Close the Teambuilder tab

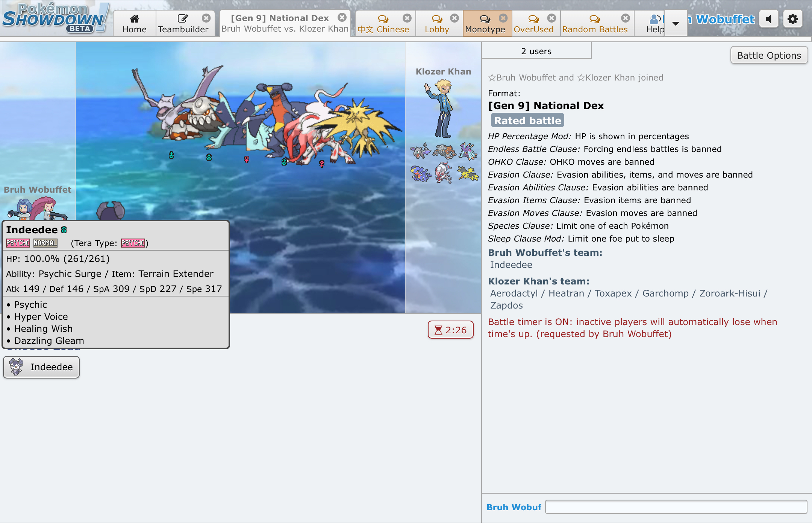pyautogui.click(x=206, y=18)
